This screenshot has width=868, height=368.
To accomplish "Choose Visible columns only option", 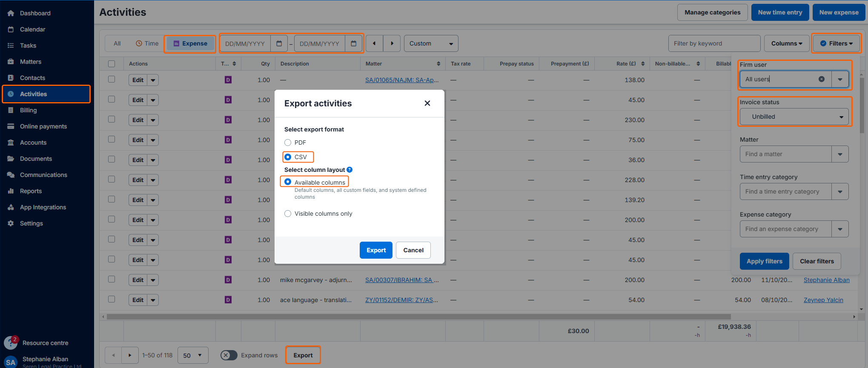I will 288,214.
